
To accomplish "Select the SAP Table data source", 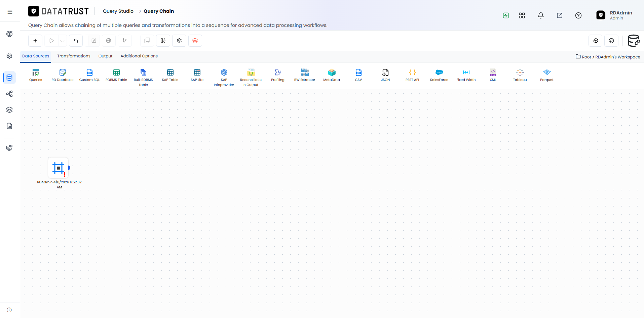I will click(x=170, y=75).
